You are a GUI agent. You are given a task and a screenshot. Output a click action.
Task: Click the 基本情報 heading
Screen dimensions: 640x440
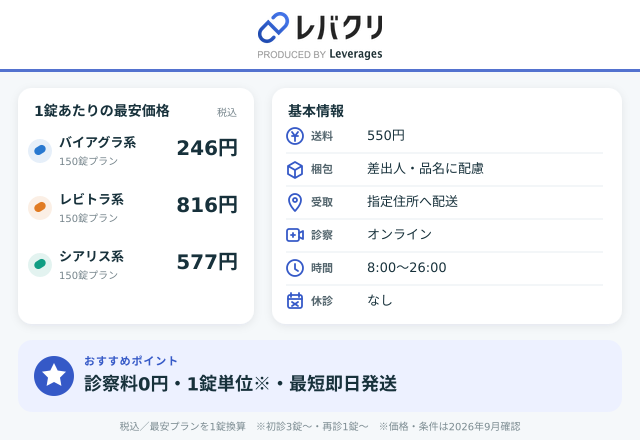pyautogui.click(x=316, y=111)
